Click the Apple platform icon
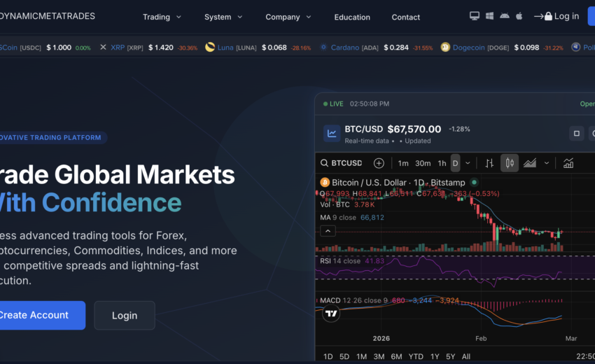The height and width of the screenshot is (364, 595). click(519, 16)
